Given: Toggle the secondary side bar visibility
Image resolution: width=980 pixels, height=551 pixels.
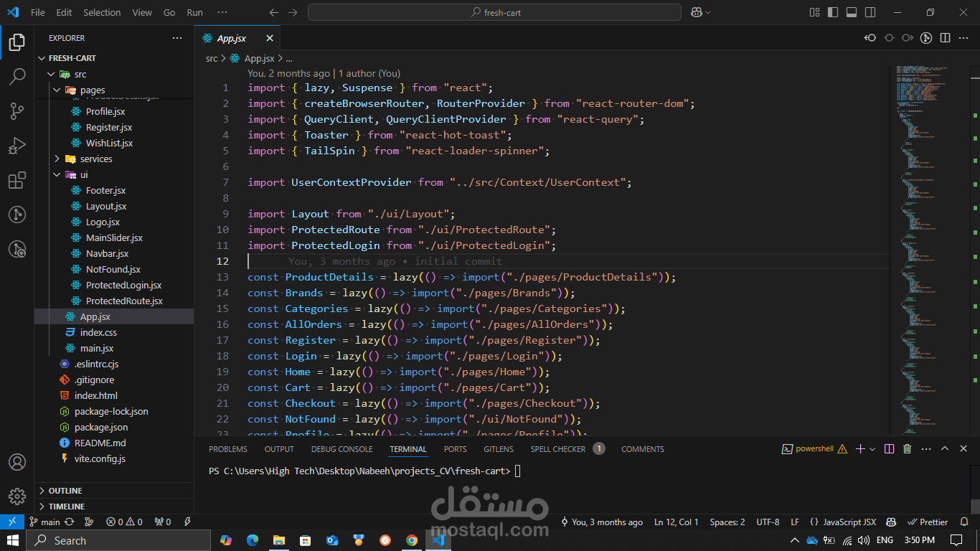Looking at the screenshot, I should point(870,12).
